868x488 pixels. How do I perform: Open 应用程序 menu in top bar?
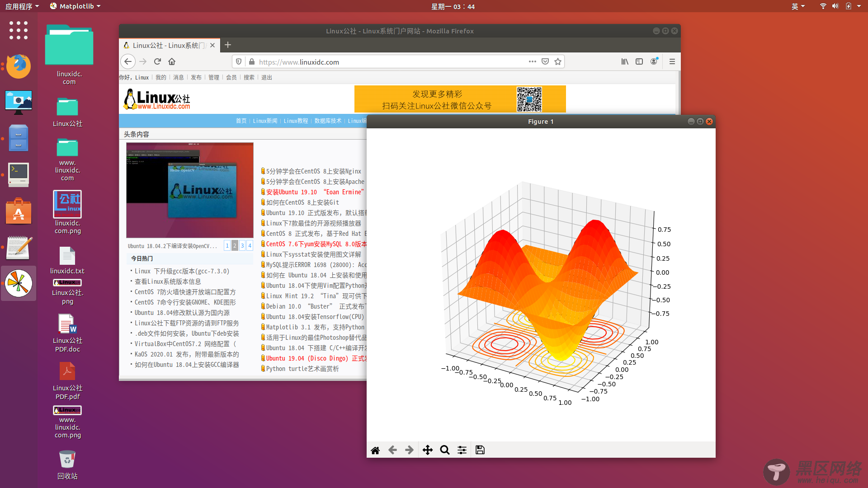[x=22, y=6]
